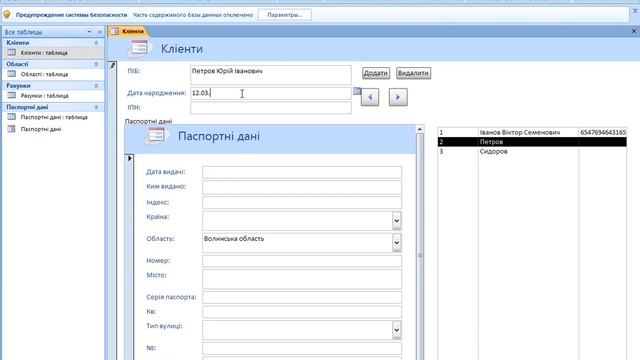This screenshot has height=360, width=640.
Task: Click the table icon beside Клієнти : таблица
Action: tap(11, 52)
